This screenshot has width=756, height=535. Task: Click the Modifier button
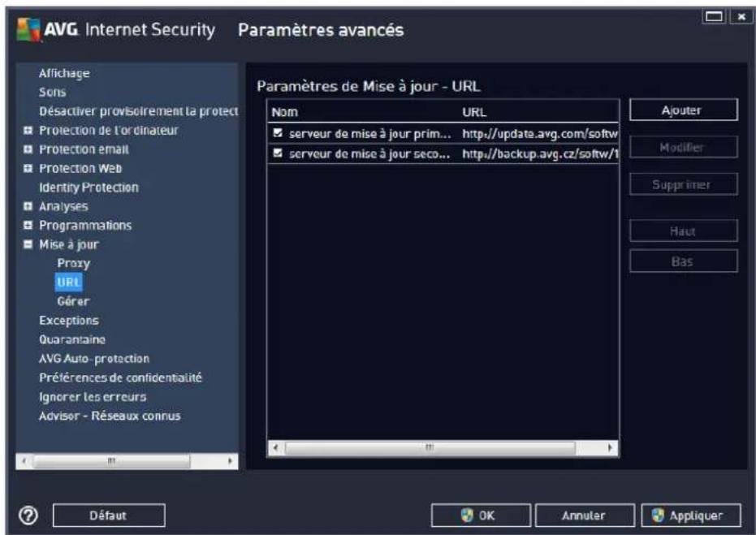point(683,147)
